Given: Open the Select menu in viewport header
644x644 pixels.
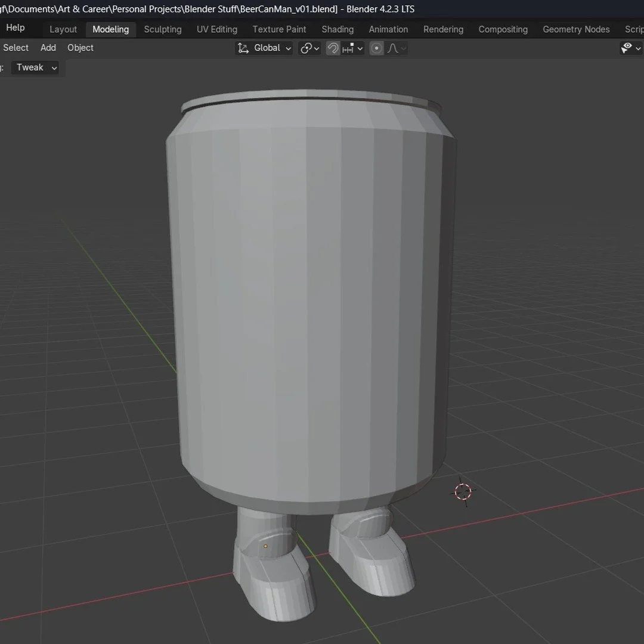Looking at the screenshot, I should [16, 48].
